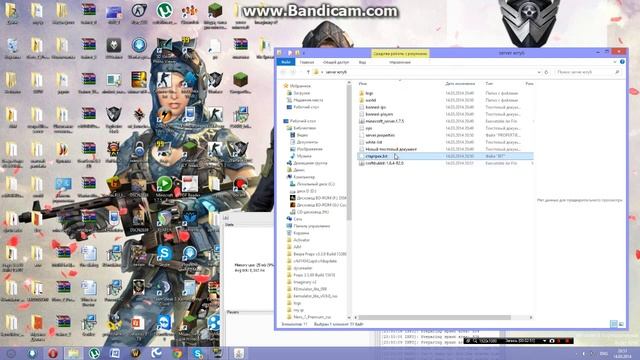Go back with the Back arrow
The height and width of the screenshot is (360, 640).
(x=283, y=72)
